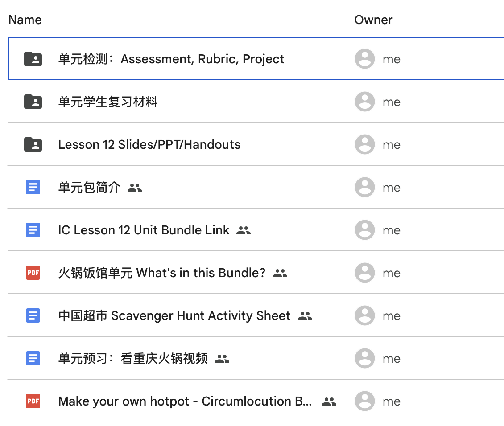This screenshot has width=504, height=426.
Task: Click the Owner column header
Action: point(373,20)
